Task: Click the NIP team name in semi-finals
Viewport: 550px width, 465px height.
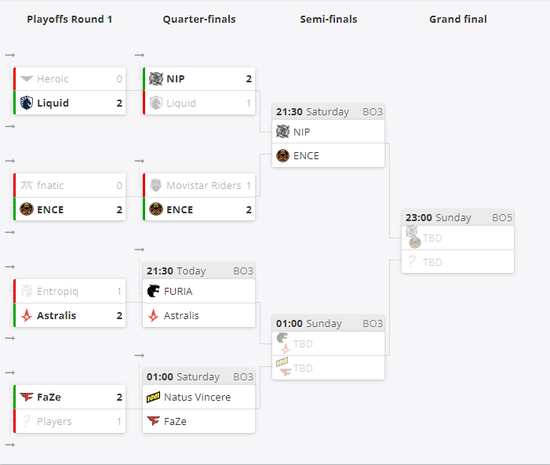Action: (x=302, y=132)
